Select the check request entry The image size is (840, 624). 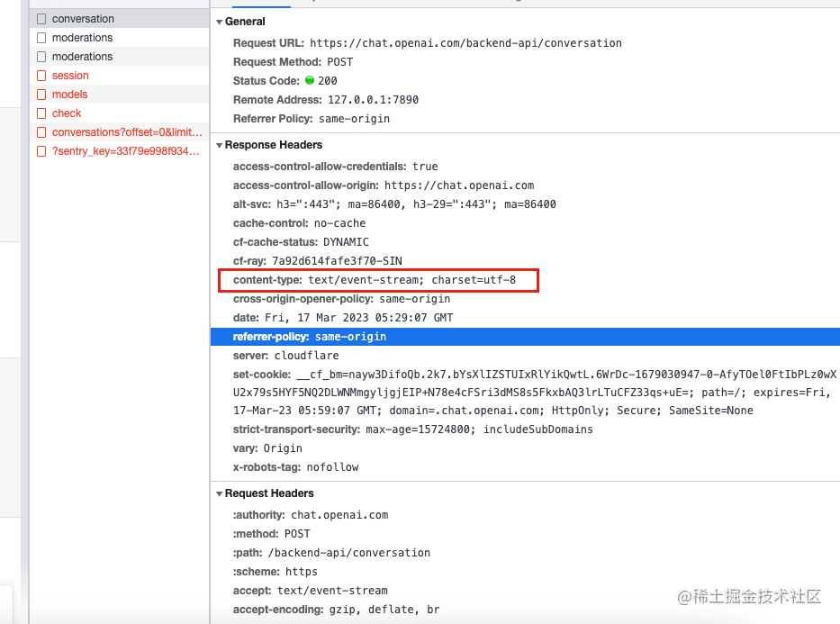65,113
